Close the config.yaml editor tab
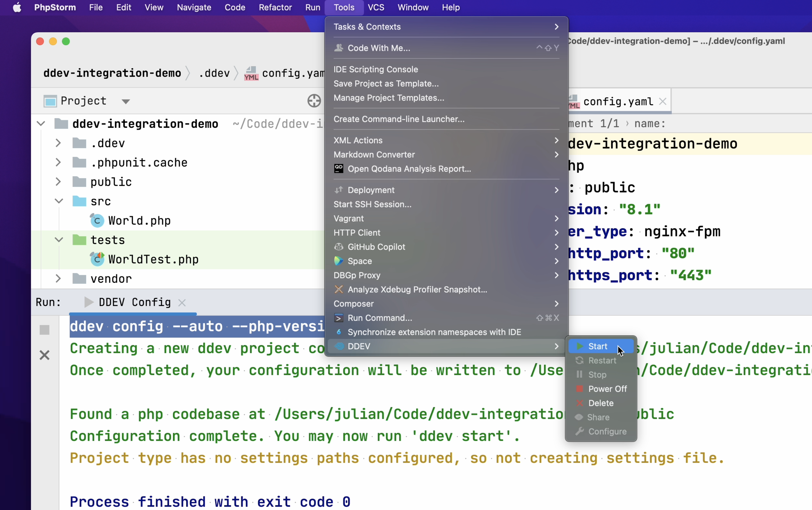Image resolution: width=812 pixels, height=510 pixels. (663, 101)
